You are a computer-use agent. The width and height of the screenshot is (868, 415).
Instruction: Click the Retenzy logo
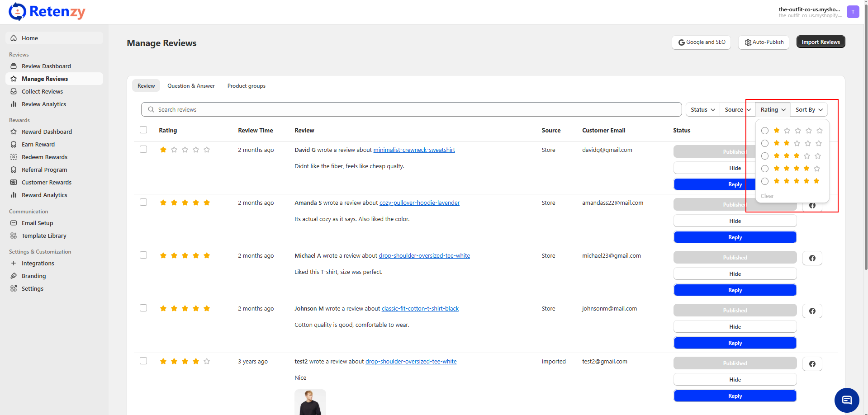click(47, 12)
